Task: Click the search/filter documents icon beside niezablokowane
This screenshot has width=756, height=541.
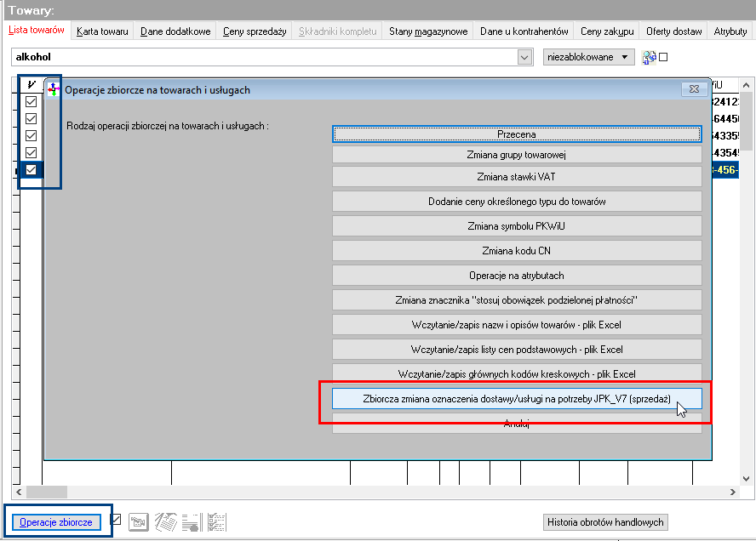Action: click(x=649, y=57)
